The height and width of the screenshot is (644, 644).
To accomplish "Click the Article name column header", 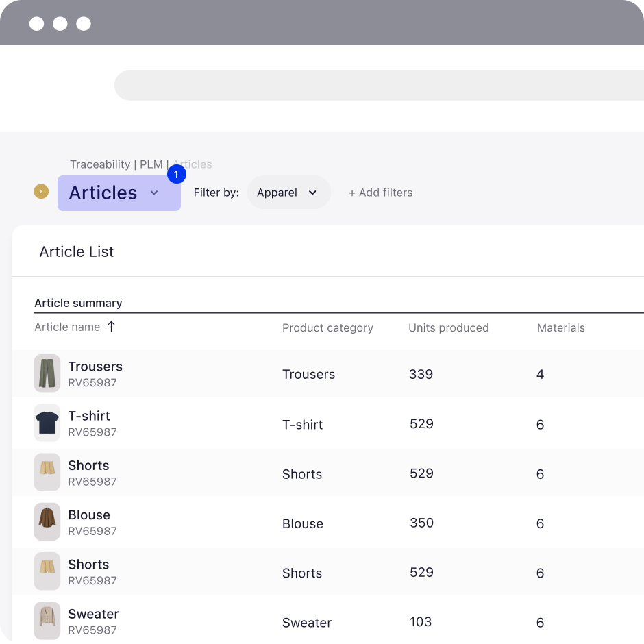I will [x=67, y=327].
